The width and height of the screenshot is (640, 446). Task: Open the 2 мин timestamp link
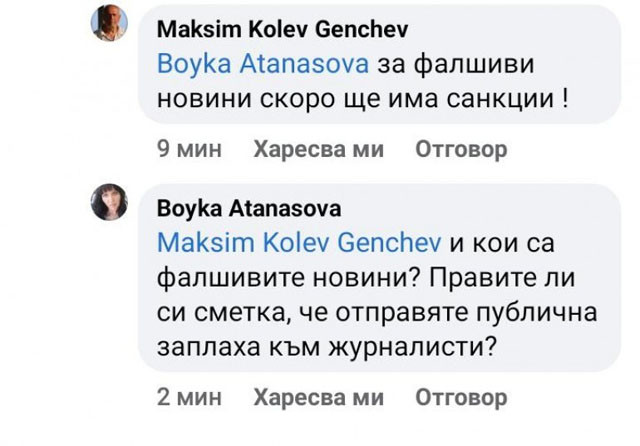[x=189, y=398]
